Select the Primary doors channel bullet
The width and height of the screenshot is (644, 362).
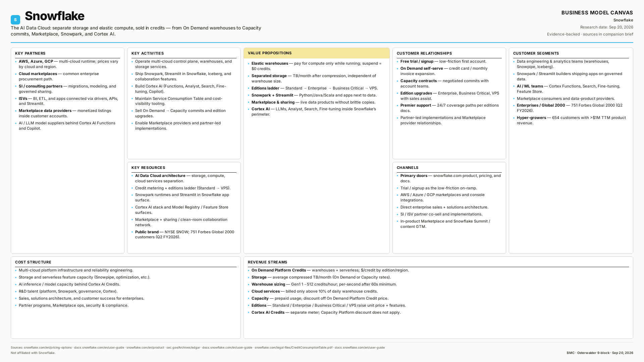tap(449, 178)
